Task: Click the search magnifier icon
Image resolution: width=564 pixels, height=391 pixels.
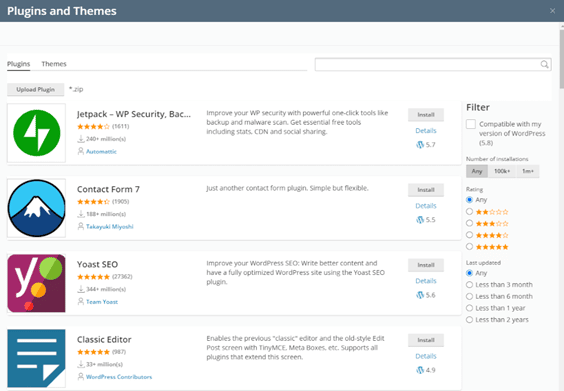Action: [x=544, y=64]
